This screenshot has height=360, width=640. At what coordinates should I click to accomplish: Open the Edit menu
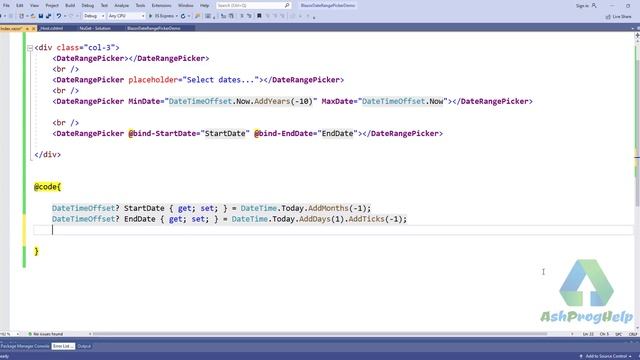(20, 5)
